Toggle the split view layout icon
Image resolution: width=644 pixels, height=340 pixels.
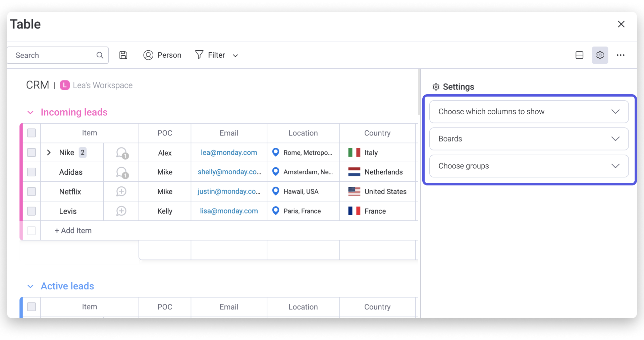pos(579,55)
